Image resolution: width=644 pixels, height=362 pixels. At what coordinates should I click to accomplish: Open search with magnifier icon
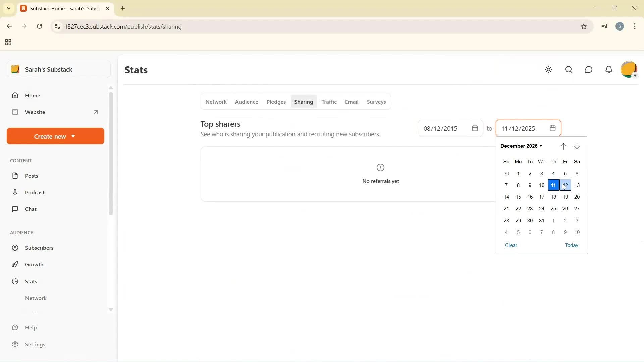(569, 70)
